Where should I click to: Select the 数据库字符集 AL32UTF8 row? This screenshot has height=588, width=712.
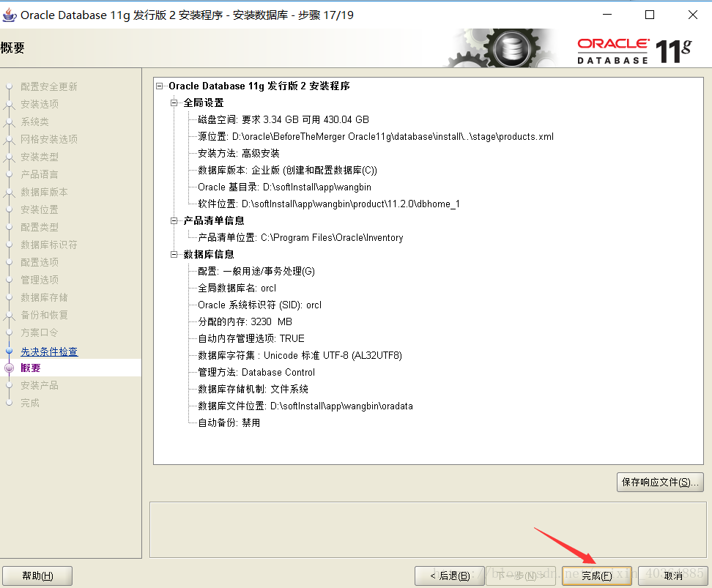click(x=300, y=355)
